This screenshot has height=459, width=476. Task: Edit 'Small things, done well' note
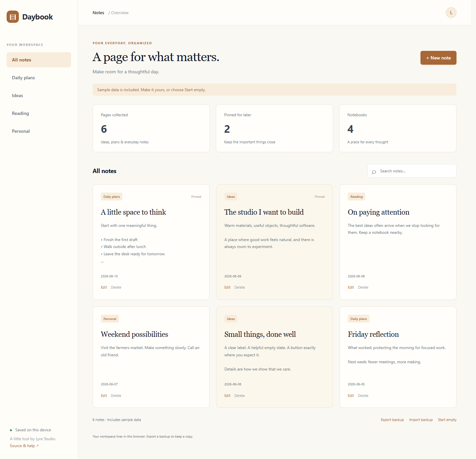coord(227,396)
